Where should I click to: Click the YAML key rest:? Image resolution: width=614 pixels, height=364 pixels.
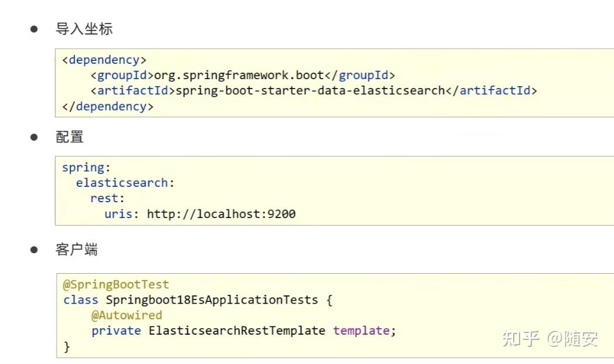[x=107, y=199]
